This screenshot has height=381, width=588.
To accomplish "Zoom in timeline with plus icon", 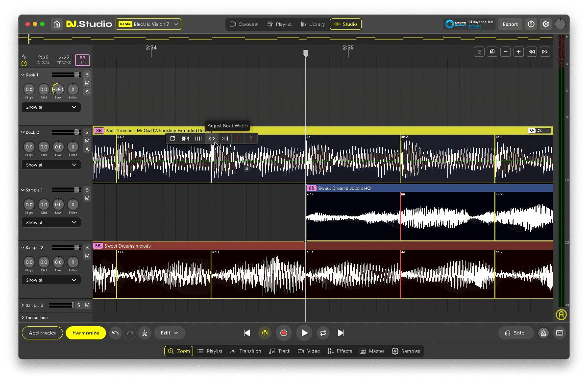I will 518,52.
